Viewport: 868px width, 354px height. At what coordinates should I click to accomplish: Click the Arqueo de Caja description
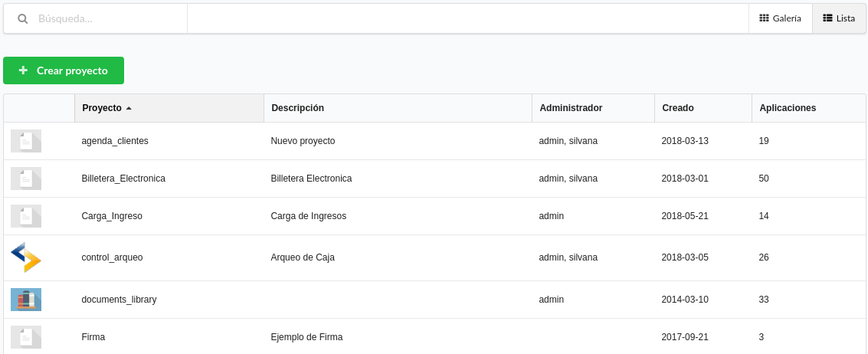303,257
